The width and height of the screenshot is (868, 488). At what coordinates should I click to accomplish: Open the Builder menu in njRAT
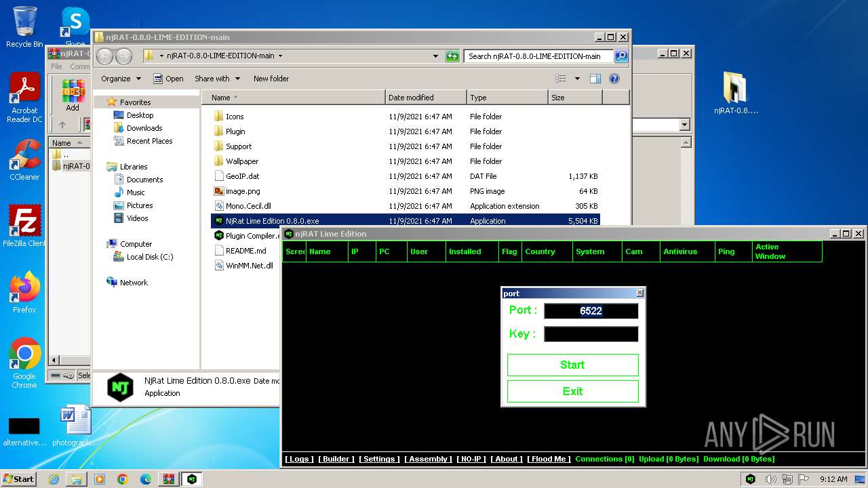click(x=336, y=459)
